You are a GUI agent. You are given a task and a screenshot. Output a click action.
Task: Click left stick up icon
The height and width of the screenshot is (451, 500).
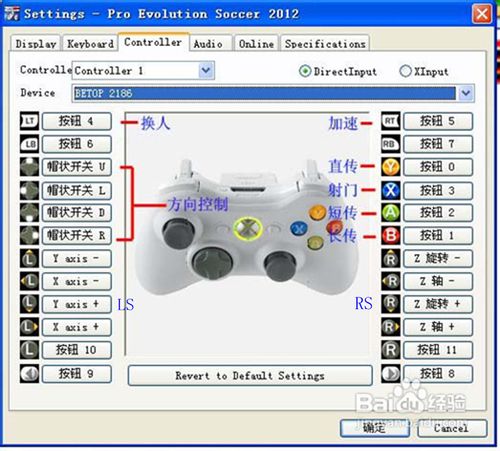[x=29, y=258]
